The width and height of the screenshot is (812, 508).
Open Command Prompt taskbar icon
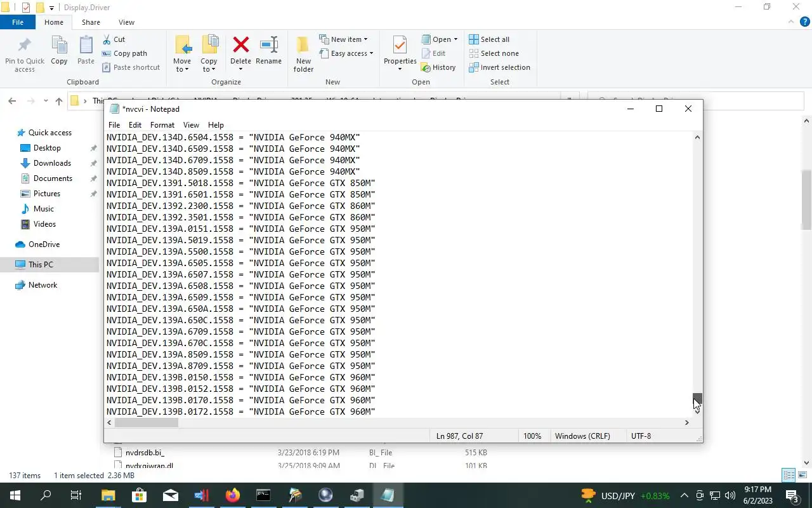click(x=263, y=495)
